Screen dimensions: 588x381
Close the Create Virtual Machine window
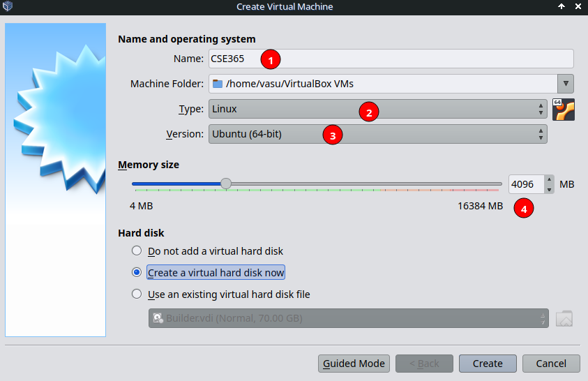[x=578, y=6]
